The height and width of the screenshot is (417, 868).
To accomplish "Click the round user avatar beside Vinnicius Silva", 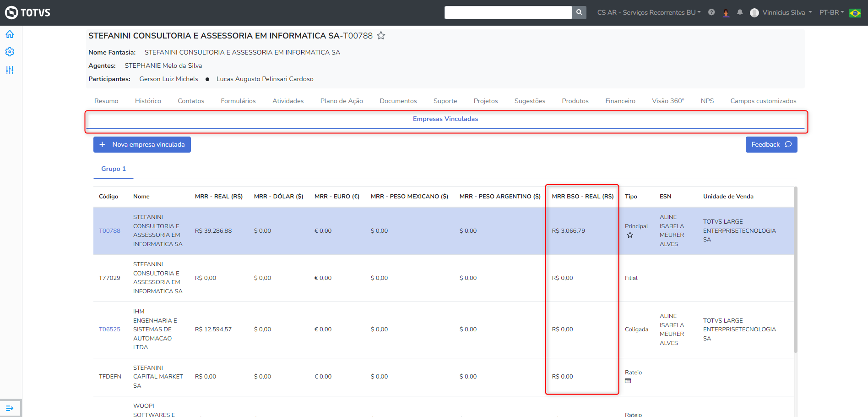I will (x=754, y=13).
